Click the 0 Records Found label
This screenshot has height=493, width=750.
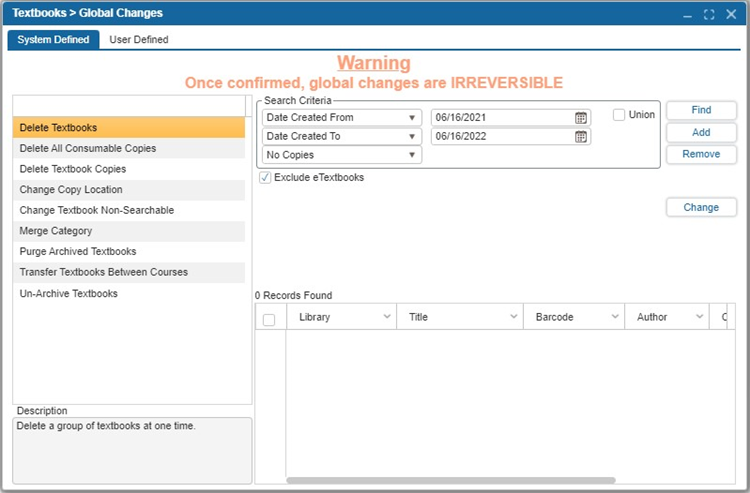tap(293, 296)
